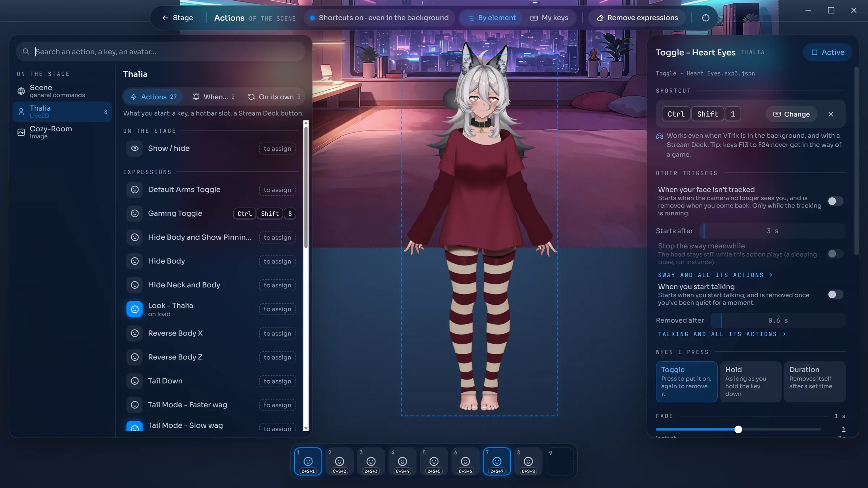868x488 pixels.
Task: Click the Change shortcut button
Action: pyautogui.click(x=791, y=114)
